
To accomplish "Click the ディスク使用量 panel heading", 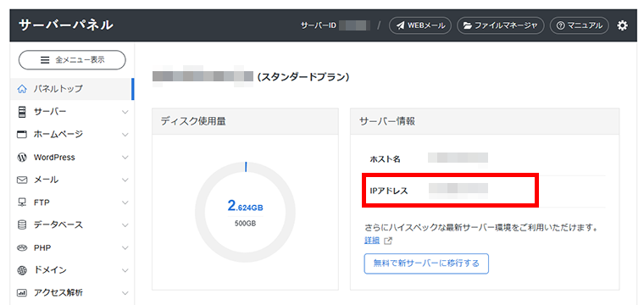I will click(193, 121).
